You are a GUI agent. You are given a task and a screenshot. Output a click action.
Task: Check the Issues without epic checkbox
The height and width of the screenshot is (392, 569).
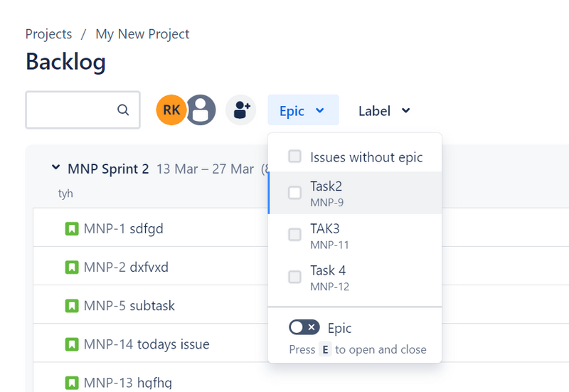pyautogui.click(x=294, y=157)
